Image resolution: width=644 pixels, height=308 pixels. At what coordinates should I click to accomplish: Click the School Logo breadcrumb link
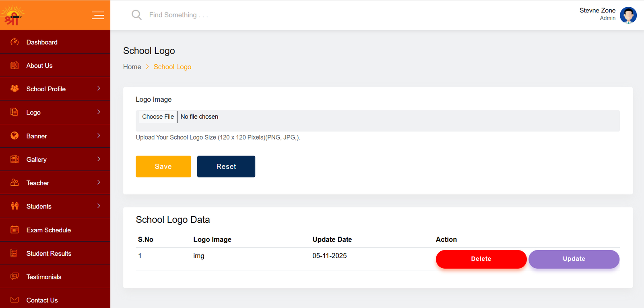(x=172, y=67)
